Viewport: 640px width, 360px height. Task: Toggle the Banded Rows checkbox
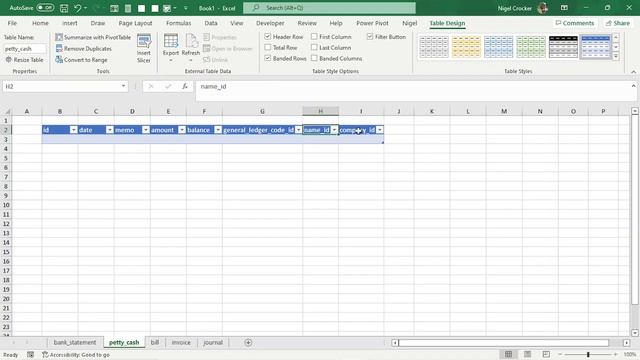(268, 58)
